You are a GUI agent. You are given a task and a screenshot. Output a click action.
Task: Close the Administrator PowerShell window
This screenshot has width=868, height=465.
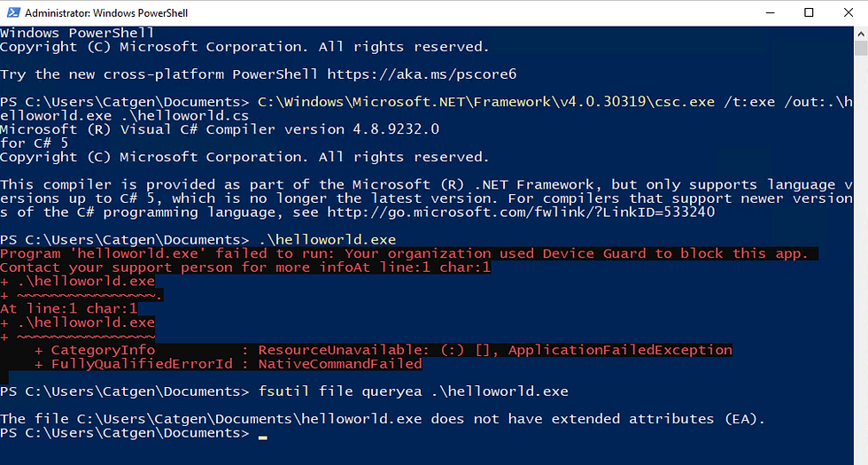848,13
